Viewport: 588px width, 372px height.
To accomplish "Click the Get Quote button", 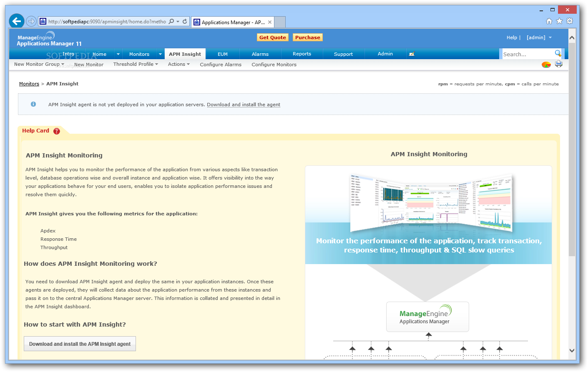I will [x=273, y=37].
